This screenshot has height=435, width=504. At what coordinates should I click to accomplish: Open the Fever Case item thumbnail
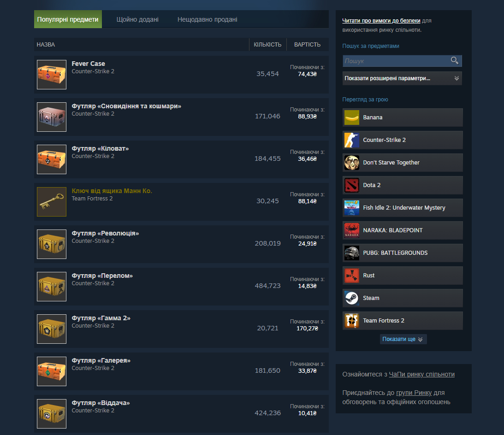point(52,75)
